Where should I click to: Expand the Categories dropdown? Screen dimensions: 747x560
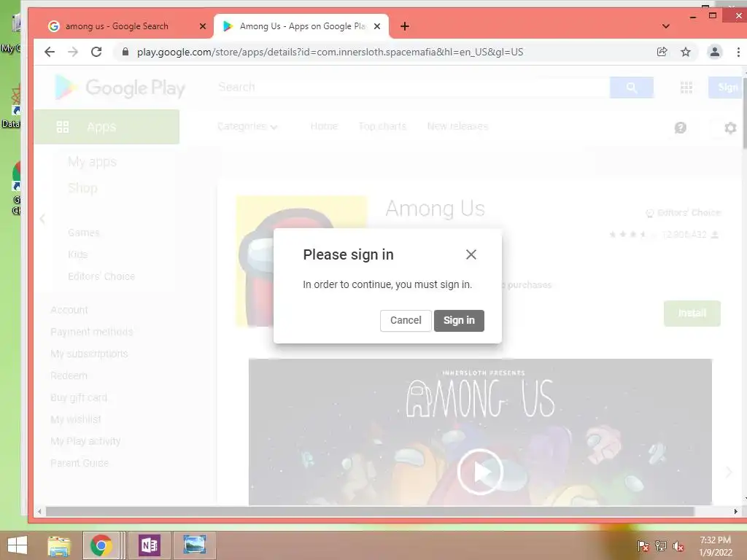pyautogui.click(x=247, y=127)
